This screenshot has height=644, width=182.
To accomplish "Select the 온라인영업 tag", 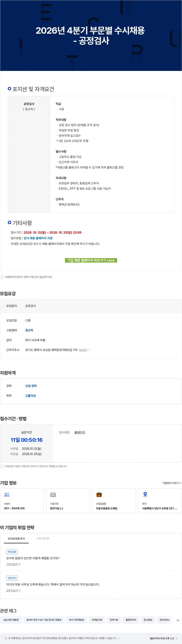I will click(x=165, y=620).
